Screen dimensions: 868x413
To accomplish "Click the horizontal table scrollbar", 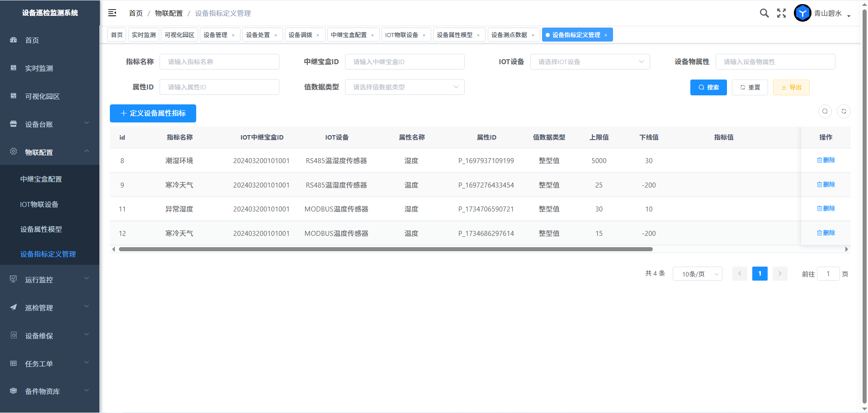I will 385,249.
